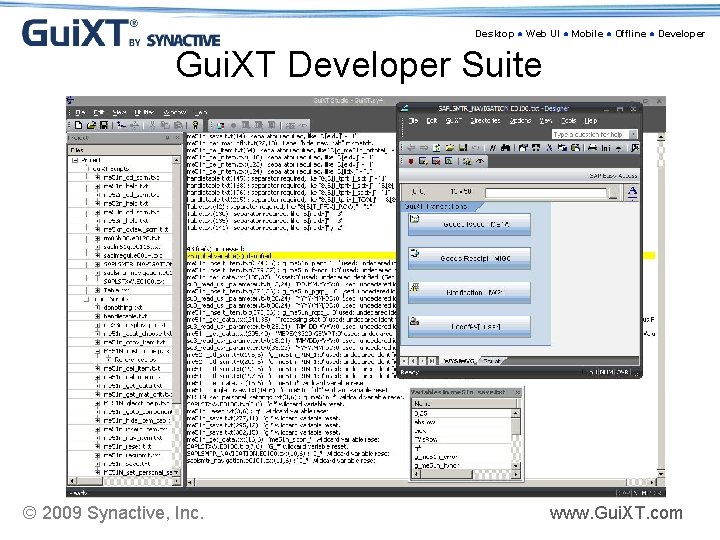Click the Open folder icon in Designer toolbar
The image size is (720, 540).
click(x=450, y=148)
